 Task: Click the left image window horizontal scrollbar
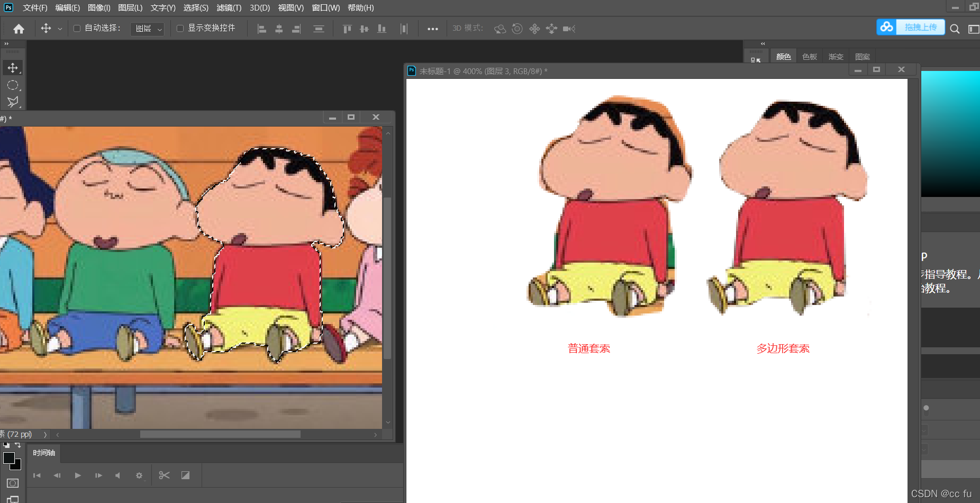220,434
